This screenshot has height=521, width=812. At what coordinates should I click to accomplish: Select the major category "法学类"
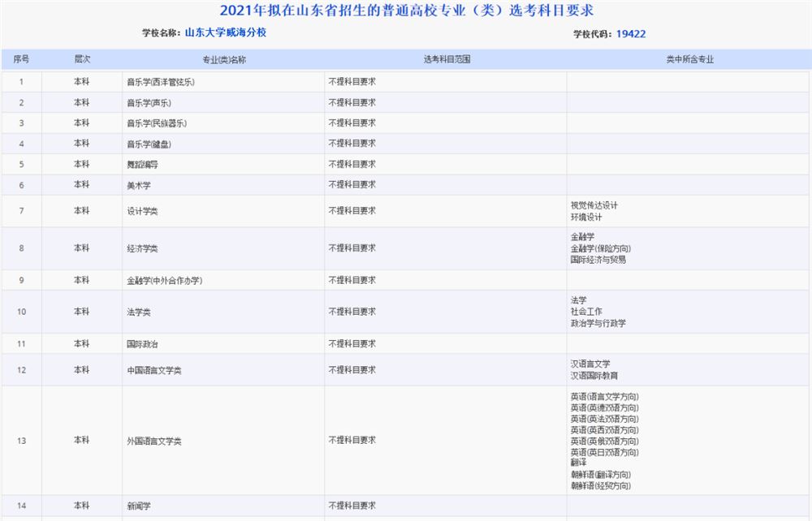(x=139, y=312)
